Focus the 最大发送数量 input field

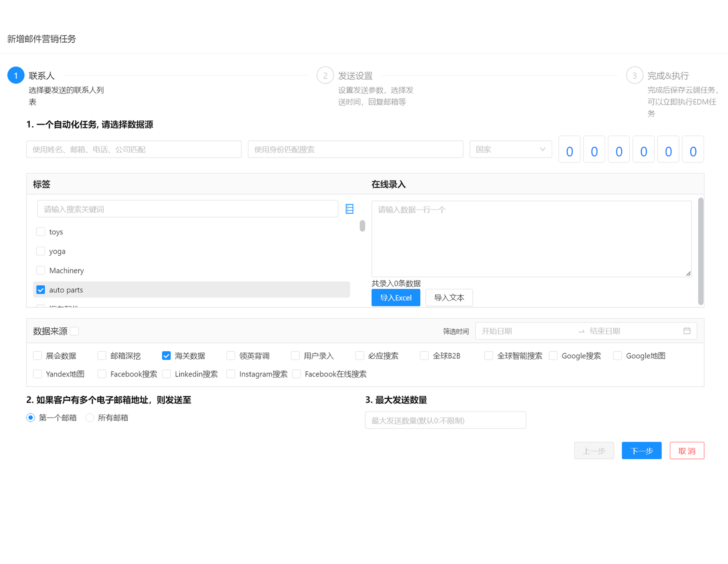point(445,420)
